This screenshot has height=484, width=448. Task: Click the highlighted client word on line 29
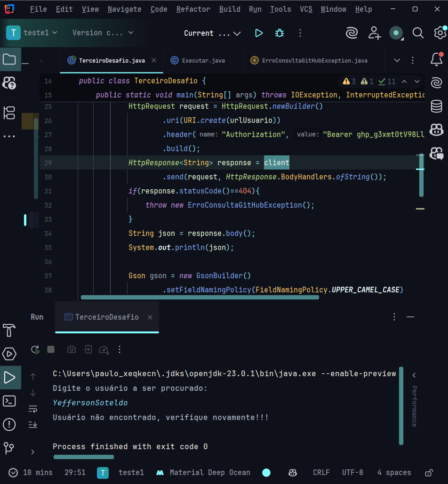click(x=276, y=163)
